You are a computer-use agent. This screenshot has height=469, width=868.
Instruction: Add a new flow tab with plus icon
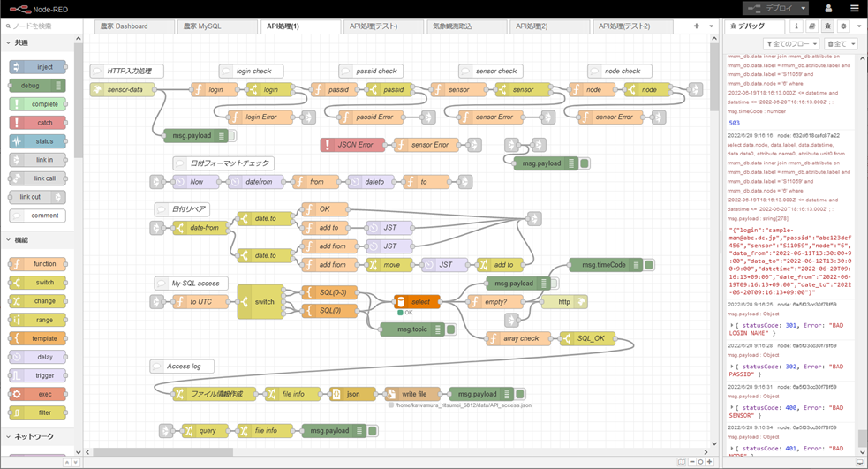[x=697, y=26]
